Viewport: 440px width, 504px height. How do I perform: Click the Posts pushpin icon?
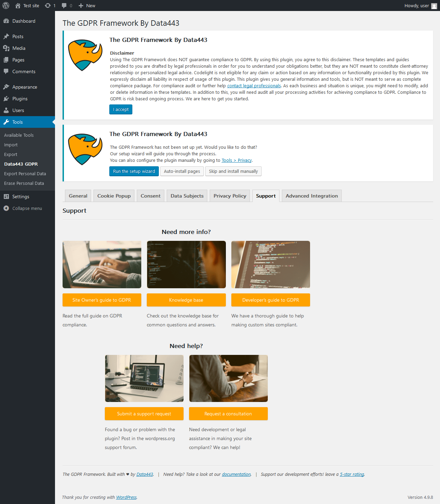(x=6, y=36)
